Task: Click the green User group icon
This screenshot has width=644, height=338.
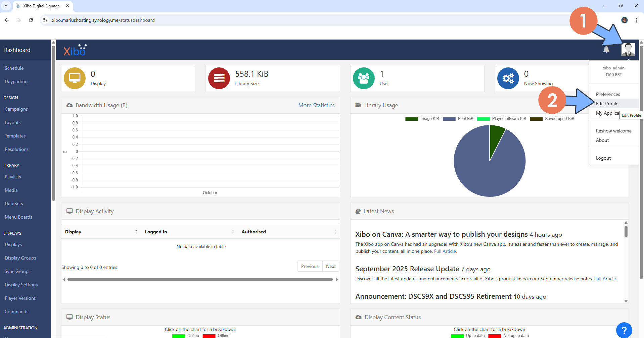Action: point(363,78)
